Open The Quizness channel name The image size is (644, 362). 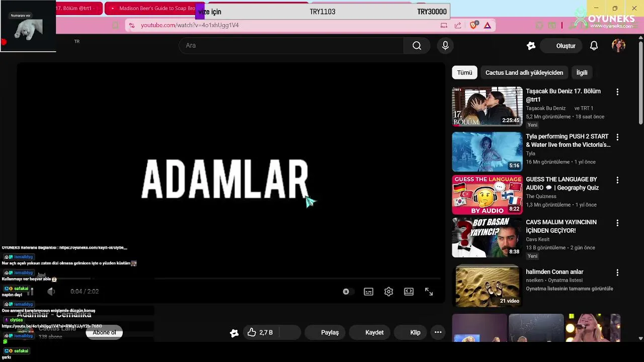[541, 197]
